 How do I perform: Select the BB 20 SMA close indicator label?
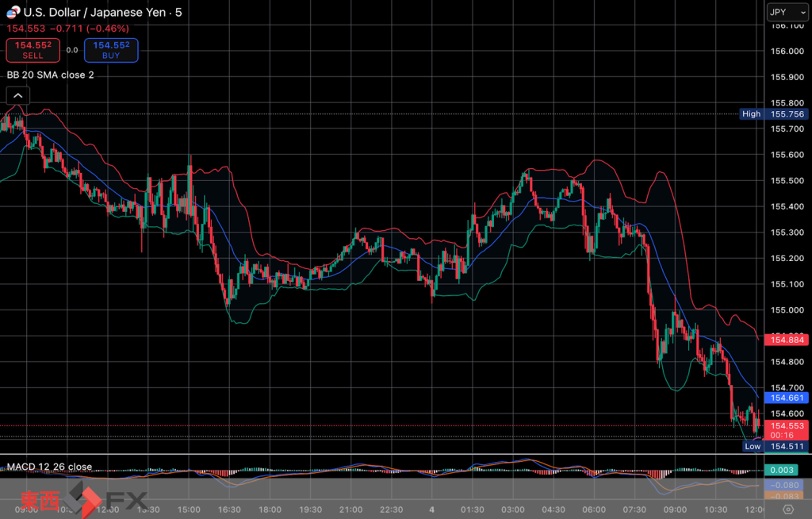pyautogui.click(x=50, y=75)
